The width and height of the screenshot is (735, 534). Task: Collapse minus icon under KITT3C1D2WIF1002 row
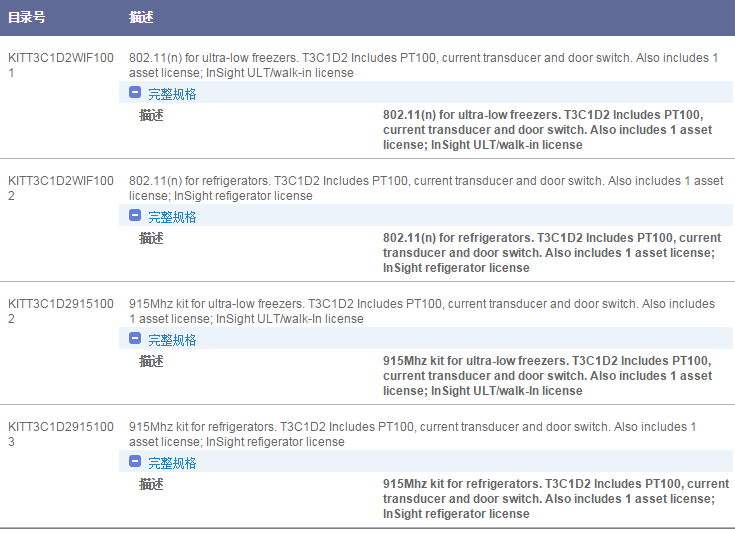point(135,216)
